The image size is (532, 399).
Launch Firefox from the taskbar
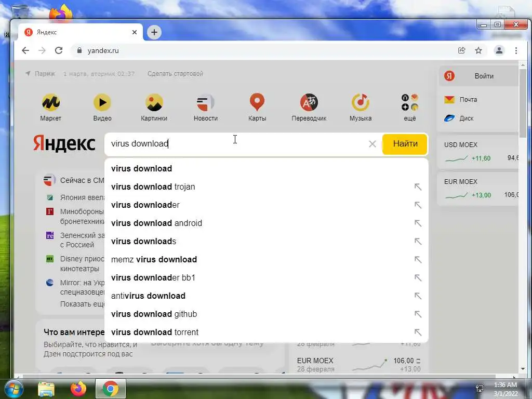(78, 389)
